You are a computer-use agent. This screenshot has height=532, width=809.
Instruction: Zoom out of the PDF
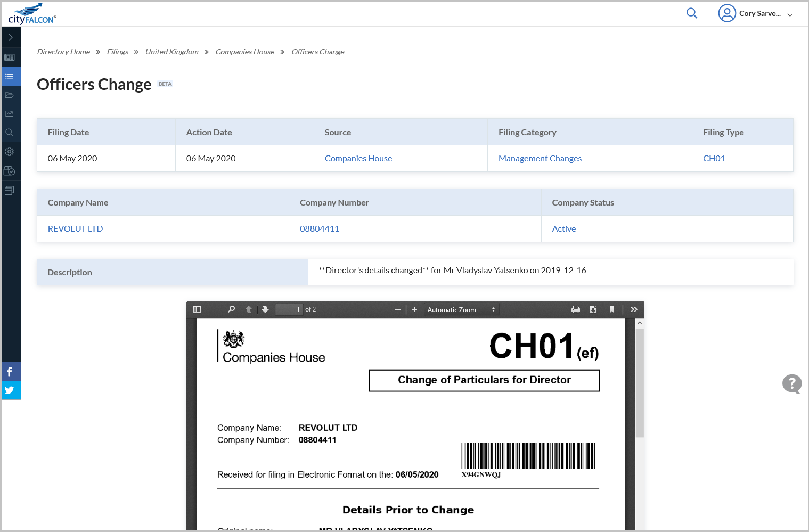coord(398,309)
